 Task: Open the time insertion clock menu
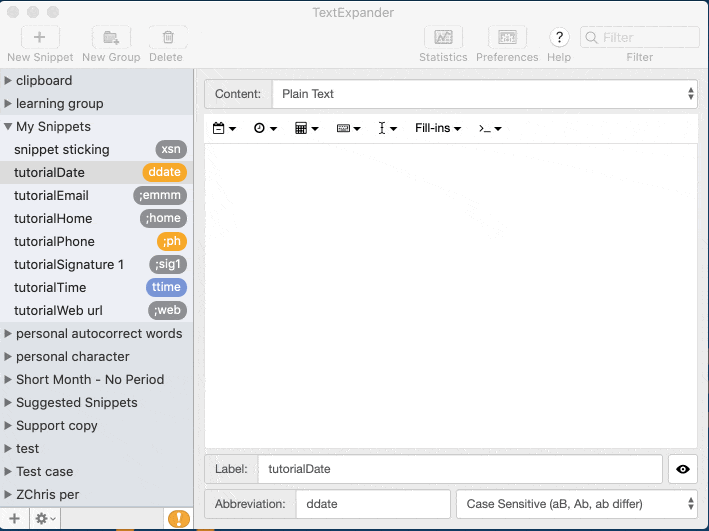265,128
